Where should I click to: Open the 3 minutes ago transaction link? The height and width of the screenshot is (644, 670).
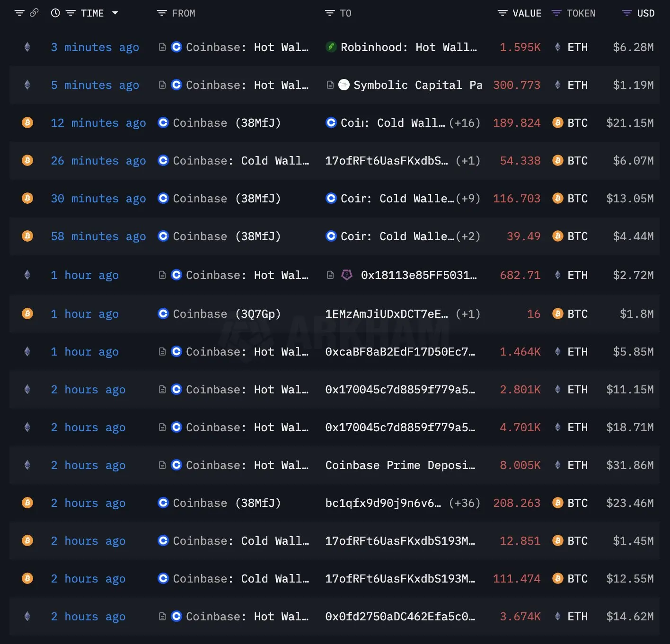pyautogui.click(x=95, y=47)
